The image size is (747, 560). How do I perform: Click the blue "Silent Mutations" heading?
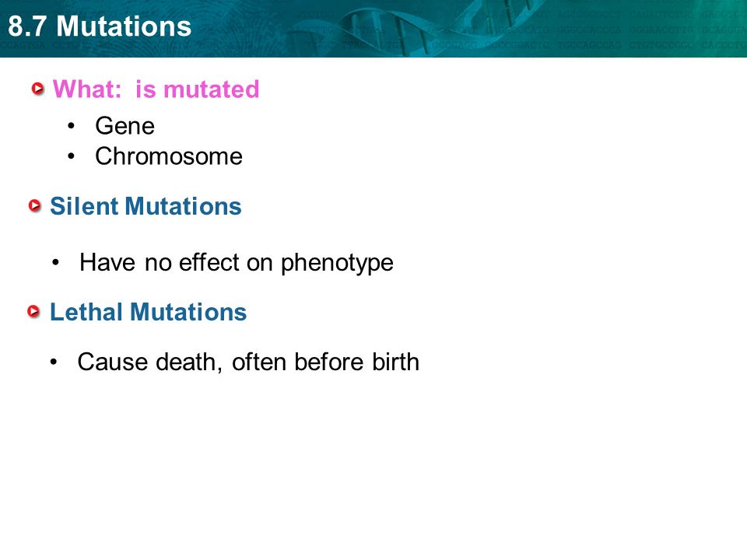point(146,206)
